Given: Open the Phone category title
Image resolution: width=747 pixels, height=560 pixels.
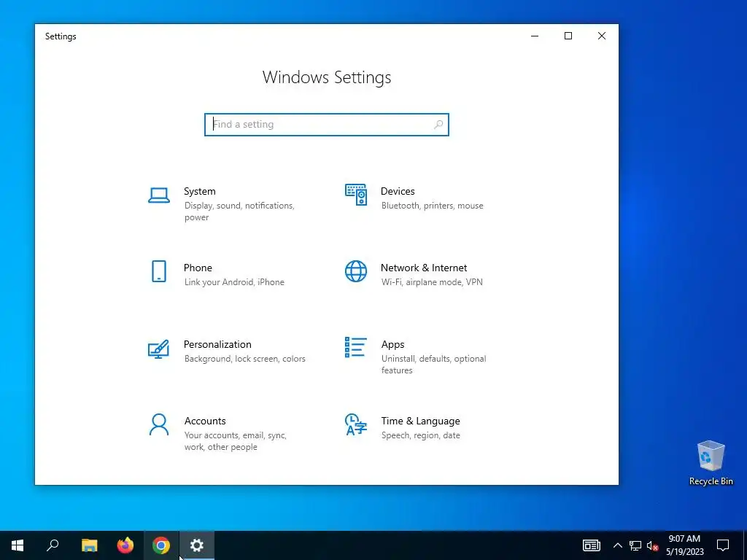Looking at the screenshot, I should [198, 268].
